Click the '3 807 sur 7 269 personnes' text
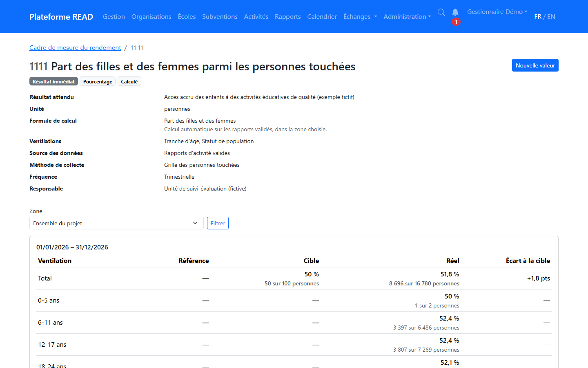The width and height of the screenshot is (588, 368). (426, 350)
